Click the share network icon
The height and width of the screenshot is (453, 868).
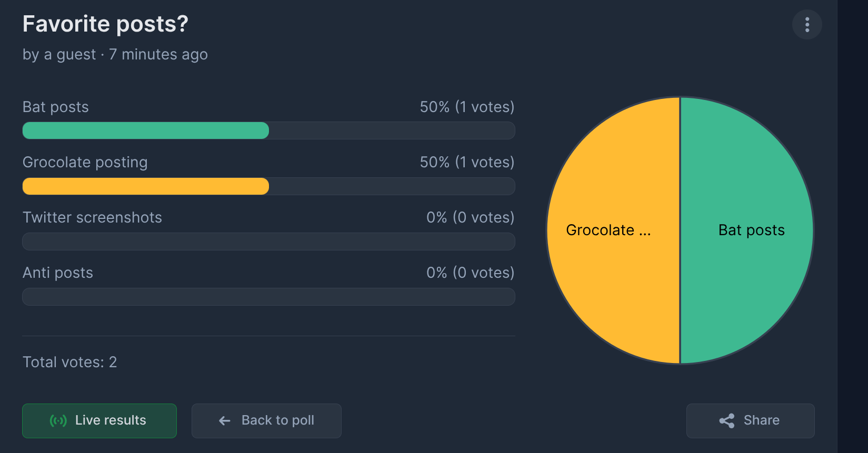click(x=727, y=420)
